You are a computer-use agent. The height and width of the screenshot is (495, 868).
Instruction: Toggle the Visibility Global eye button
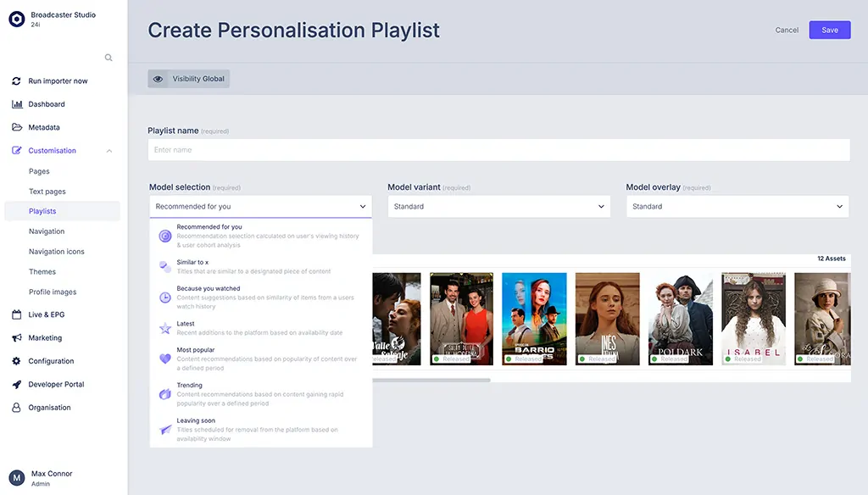158,79
